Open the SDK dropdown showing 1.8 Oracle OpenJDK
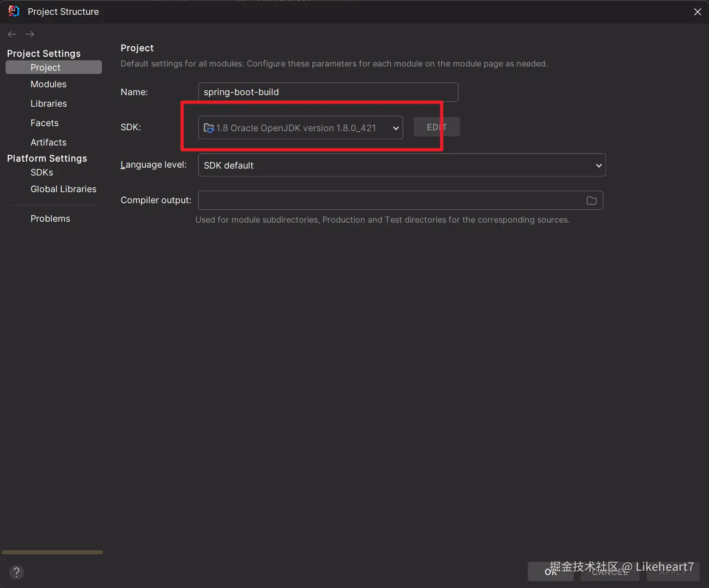 [x=300, y=127]
